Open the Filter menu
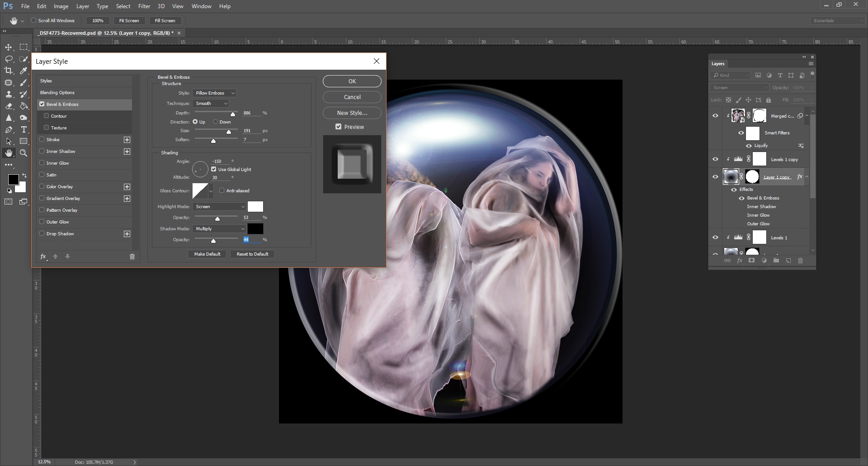 coord(144,6)
